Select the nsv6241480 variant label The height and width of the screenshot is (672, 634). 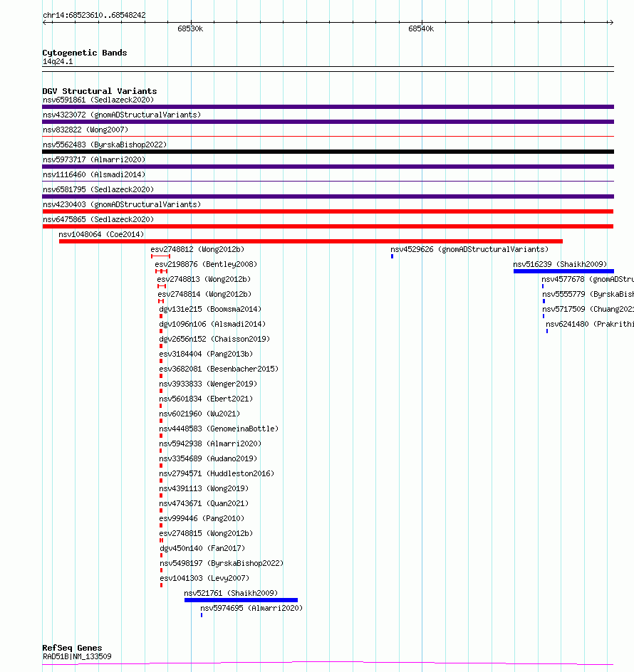tap(590, 325)
